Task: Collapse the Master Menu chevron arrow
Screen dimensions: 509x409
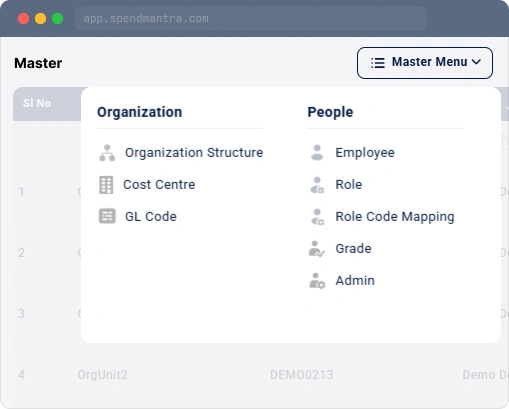Action: pos(477,62)
